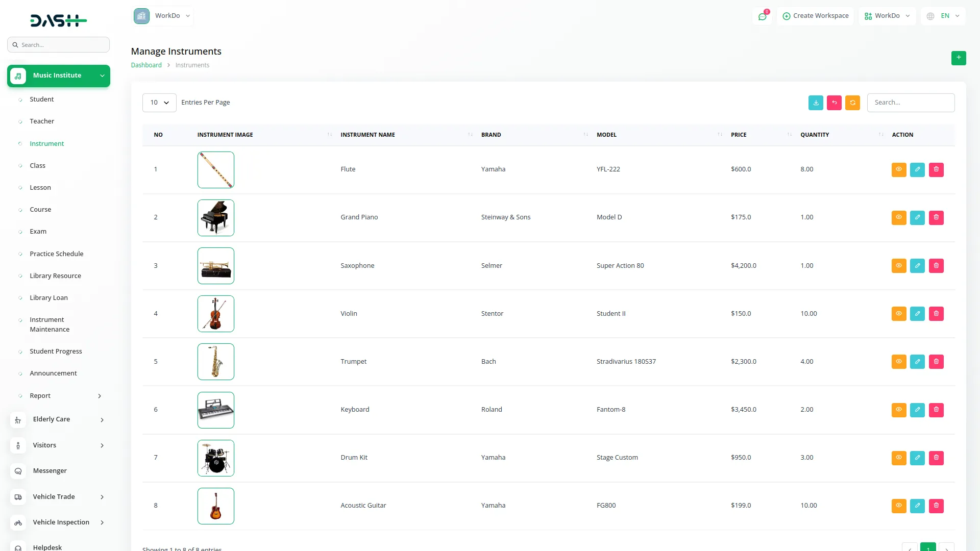980x551 pixels.
Task: View the Keyboard instrument with eye icon
Action: (x=898, y=410)
